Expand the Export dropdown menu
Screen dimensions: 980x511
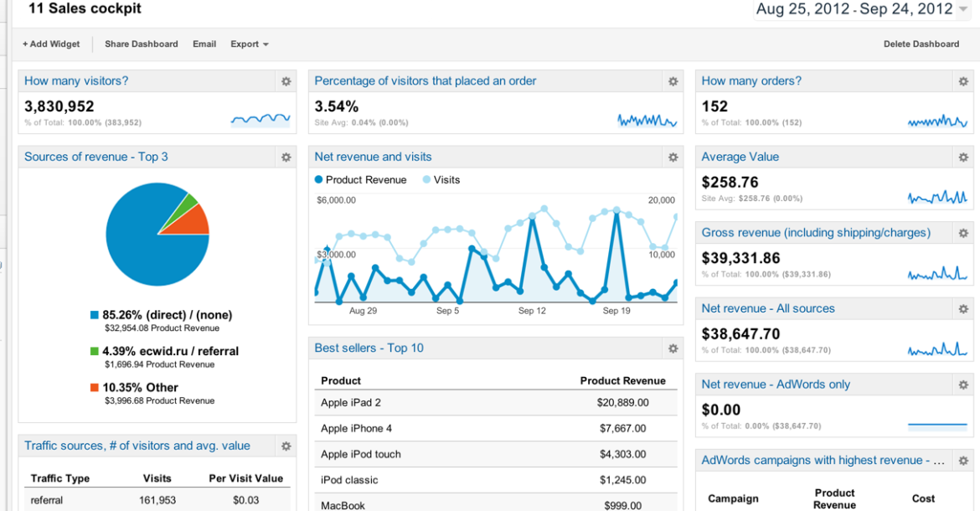[x=250, y=44]
